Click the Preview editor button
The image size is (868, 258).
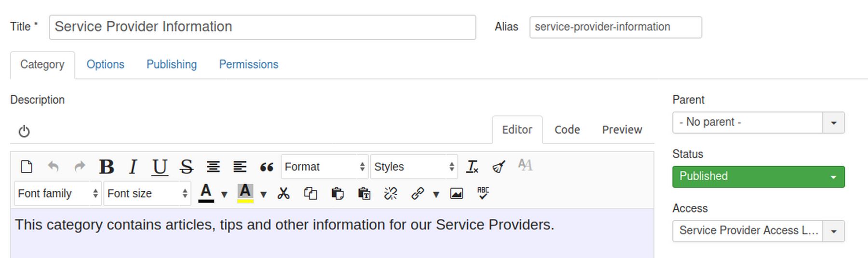click(x=622, y=129)
